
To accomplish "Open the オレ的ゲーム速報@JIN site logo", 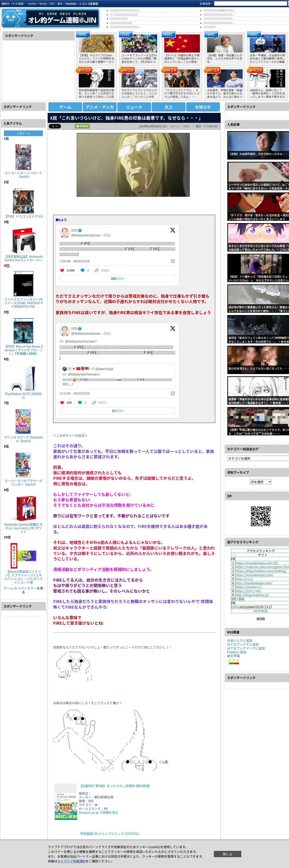I will (50, 18).
